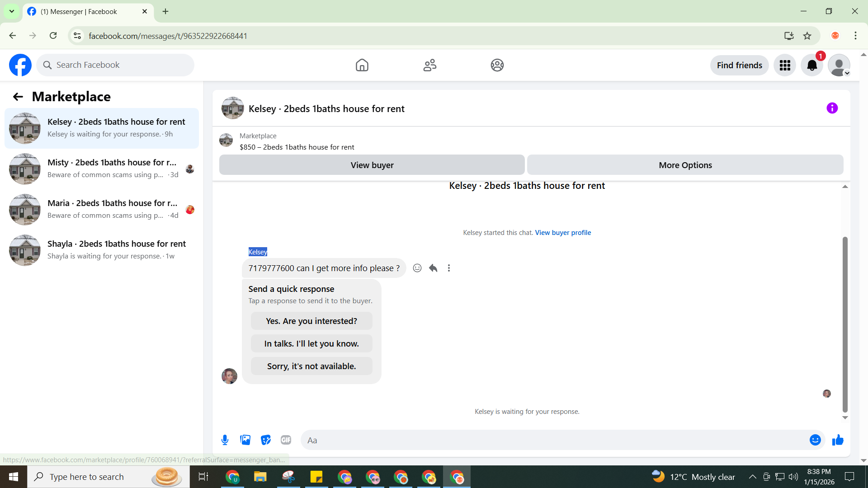Attach a file with the photo icon
The image size is (868, 488).
(x=245, y=440)
